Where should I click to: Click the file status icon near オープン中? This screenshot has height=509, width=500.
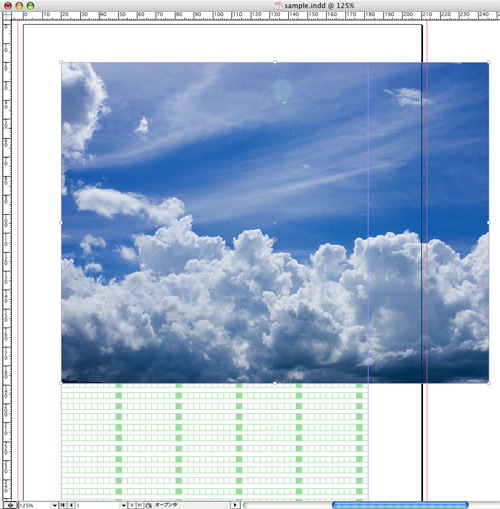pos(149,506)
